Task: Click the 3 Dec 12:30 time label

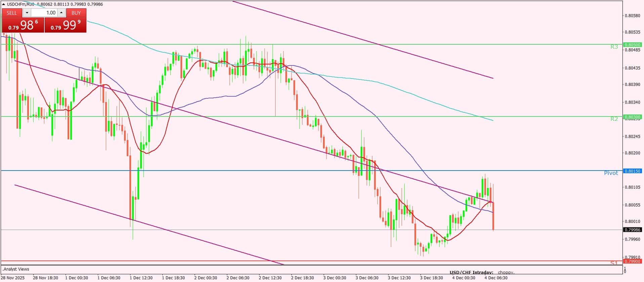Action: 399,278
